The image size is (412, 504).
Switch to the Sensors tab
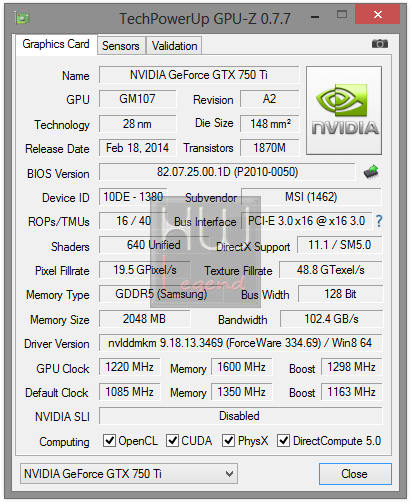[x=121, y=46]
